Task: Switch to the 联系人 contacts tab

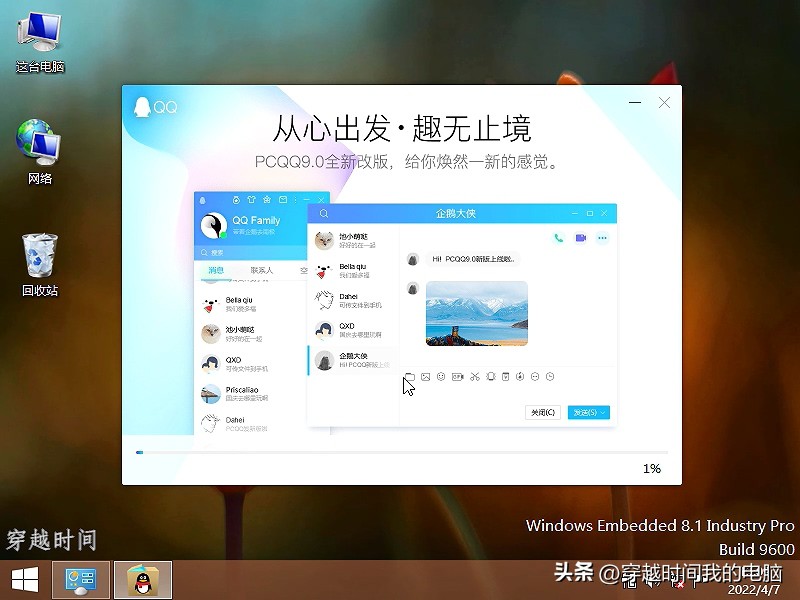Action: (x=261, y=269)
